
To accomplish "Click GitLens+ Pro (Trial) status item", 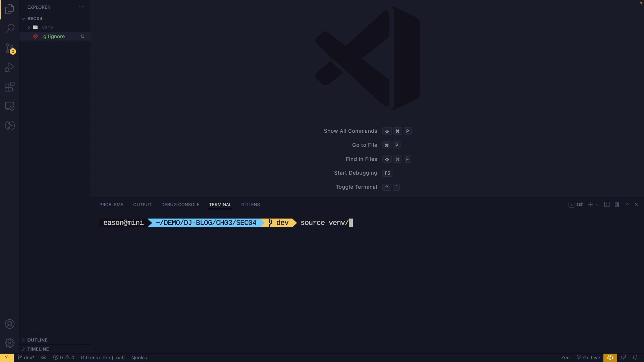I will 103,358.
